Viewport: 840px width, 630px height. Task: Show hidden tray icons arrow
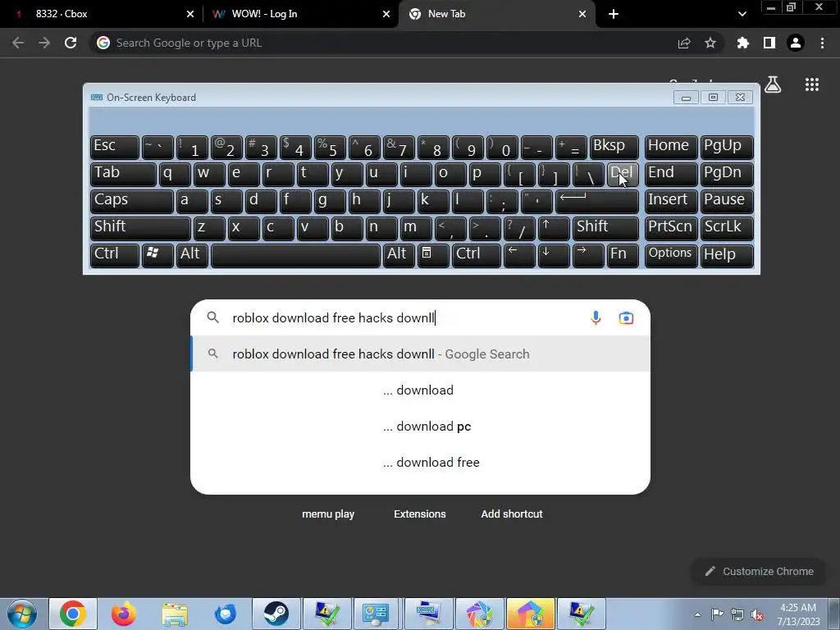pyautogui.click(x=697, y=614)
